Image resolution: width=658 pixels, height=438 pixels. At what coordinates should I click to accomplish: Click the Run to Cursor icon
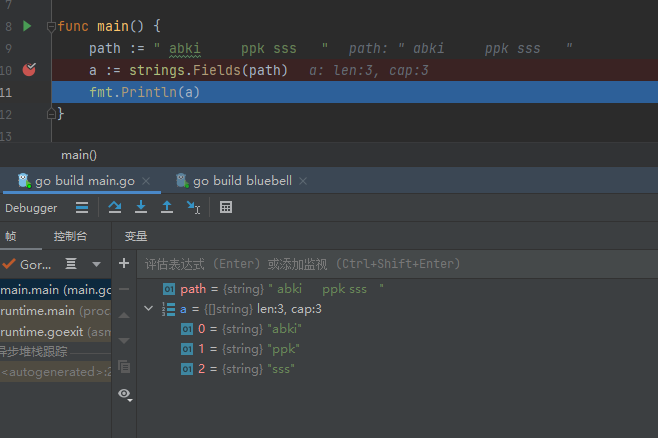(193, 207)
